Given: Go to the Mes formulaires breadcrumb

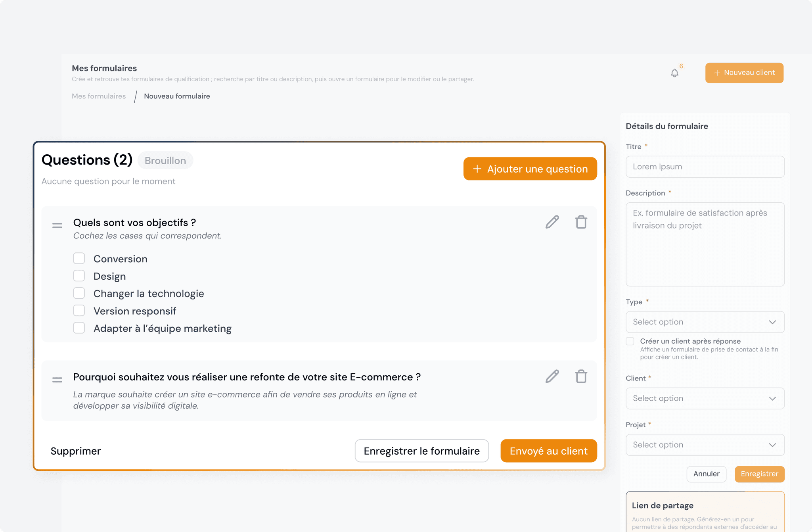Looking at the screenshot, I should click(x=99, y=96).
